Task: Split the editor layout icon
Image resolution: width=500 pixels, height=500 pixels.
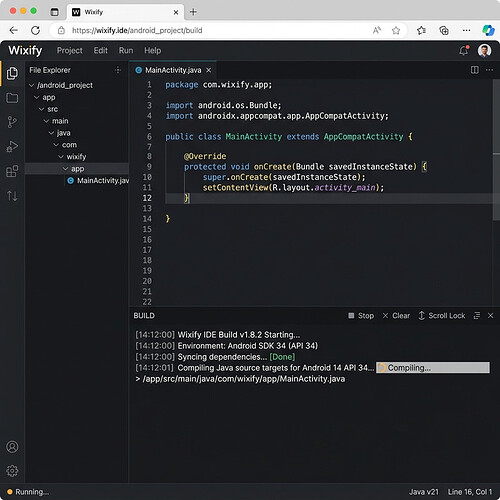Action: 475,70
